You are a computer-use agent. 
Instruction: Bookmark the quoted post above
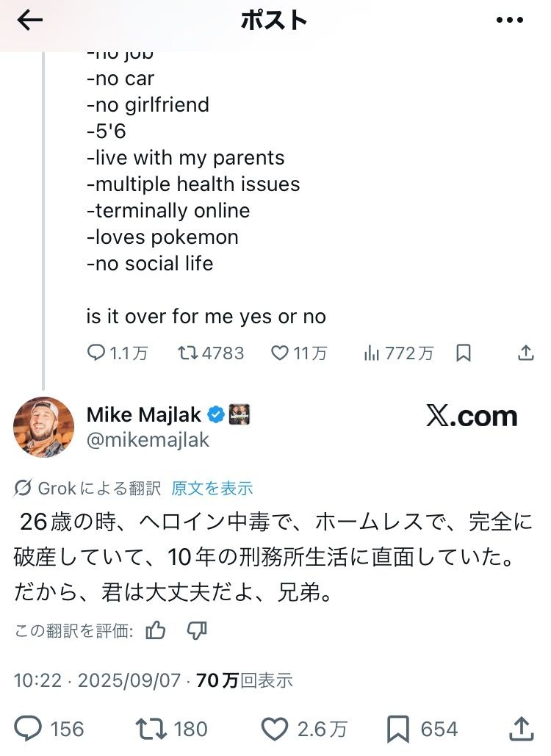tap(464, 353)
